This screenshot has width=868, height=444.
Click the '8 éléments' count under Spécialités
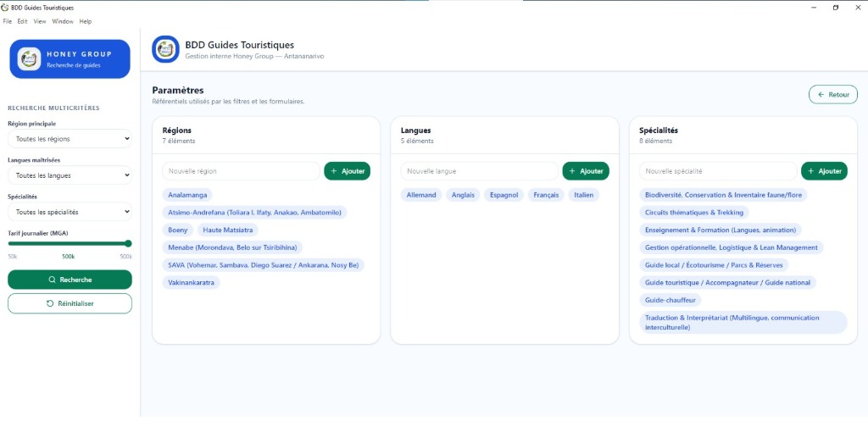click(x=655, y=142)
